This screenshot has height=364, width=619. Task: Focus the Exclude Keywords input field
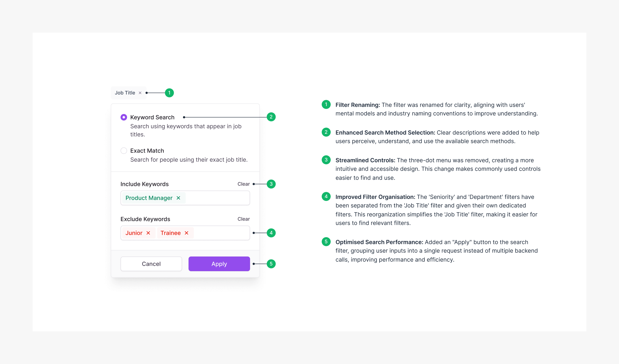[x=221, y=233]
